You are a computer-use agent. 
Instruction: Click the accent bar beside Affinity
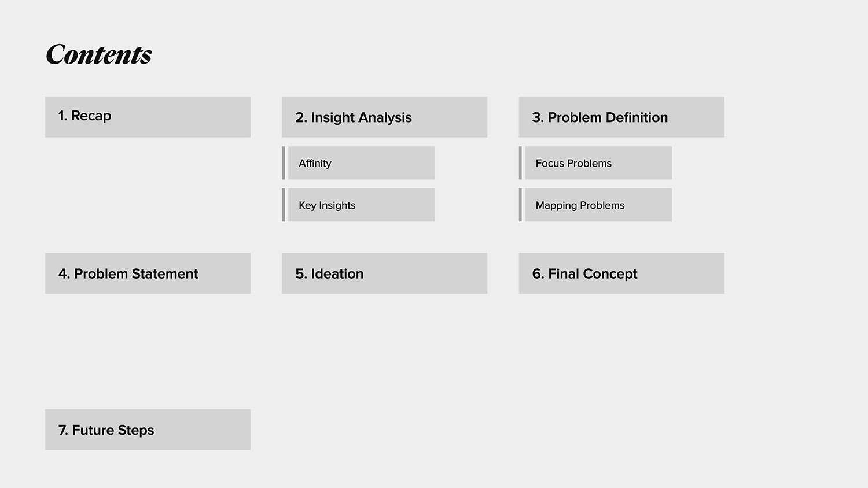point(284,163)
